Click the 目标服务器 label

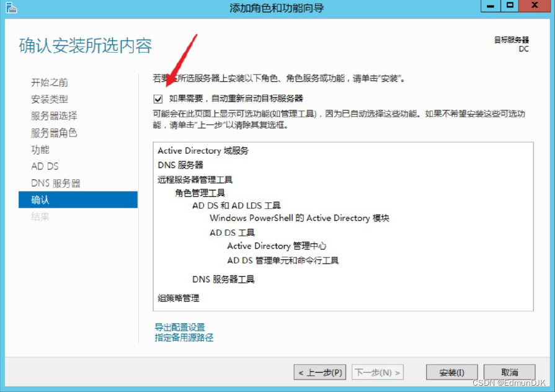[x=512, y=40]
